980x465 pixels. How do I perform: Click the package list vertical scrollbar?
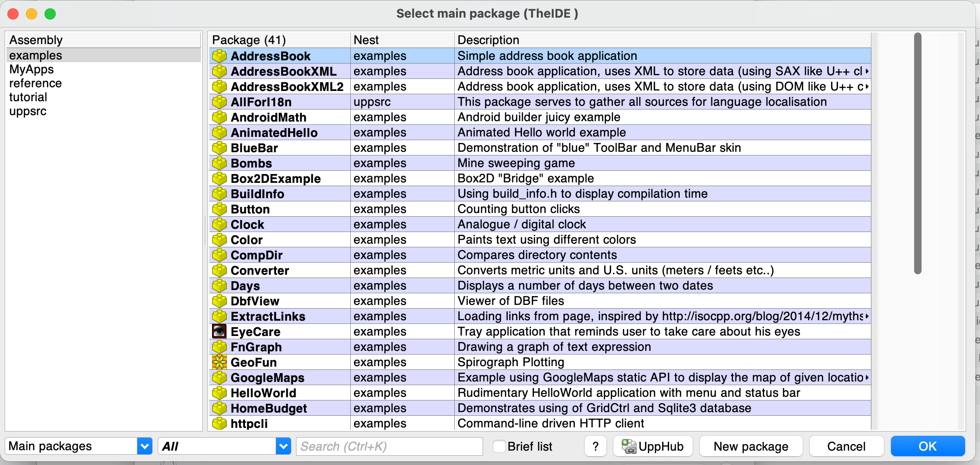point(917,153)
